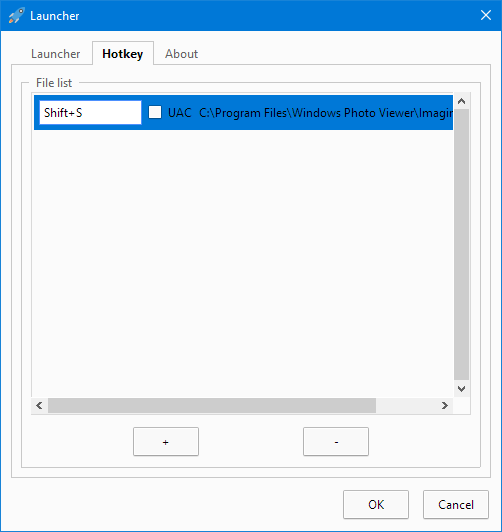Click the vertical scrollbar thumb
The width and height of the screenshot is (502, 532).
pos(461,244)
